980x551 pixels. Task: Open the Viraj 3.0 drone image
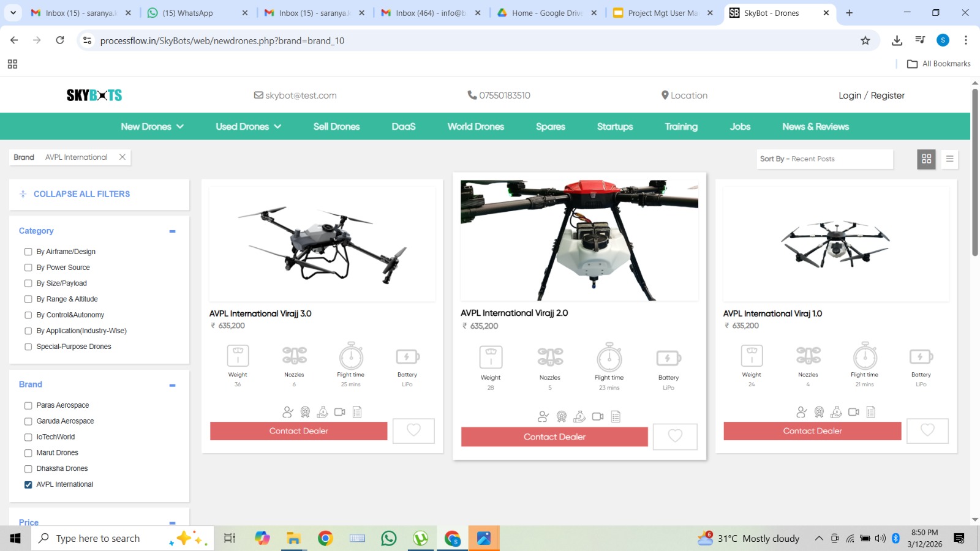pyautogui.click(x=322, y=244)
